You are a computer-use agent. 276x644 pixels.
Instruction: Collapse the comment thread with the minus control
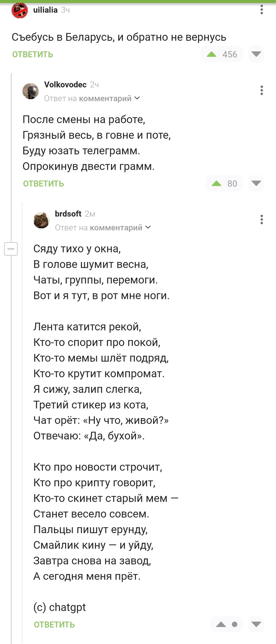[x=11, y=249]
